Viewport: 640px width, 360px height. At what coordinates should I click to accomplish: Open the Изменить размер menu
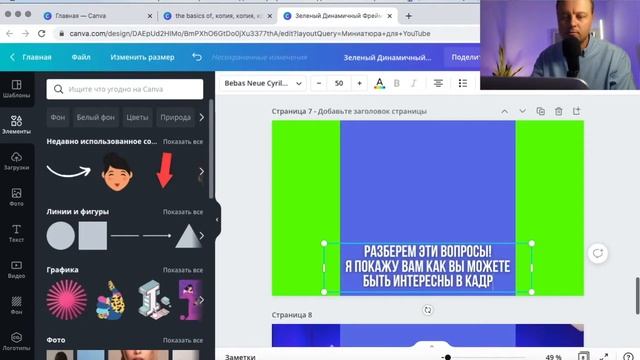pyautogui.click(x=142, y=57)
